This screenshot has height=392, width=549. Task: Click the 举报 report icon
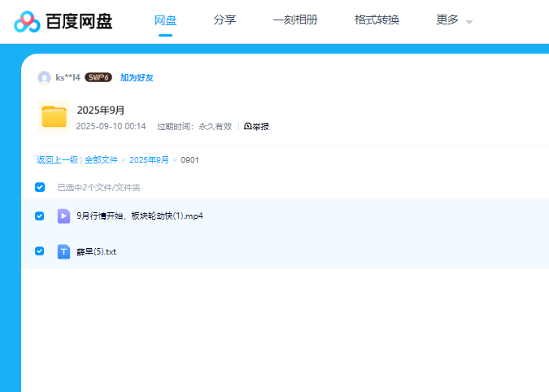click(248, 127)
